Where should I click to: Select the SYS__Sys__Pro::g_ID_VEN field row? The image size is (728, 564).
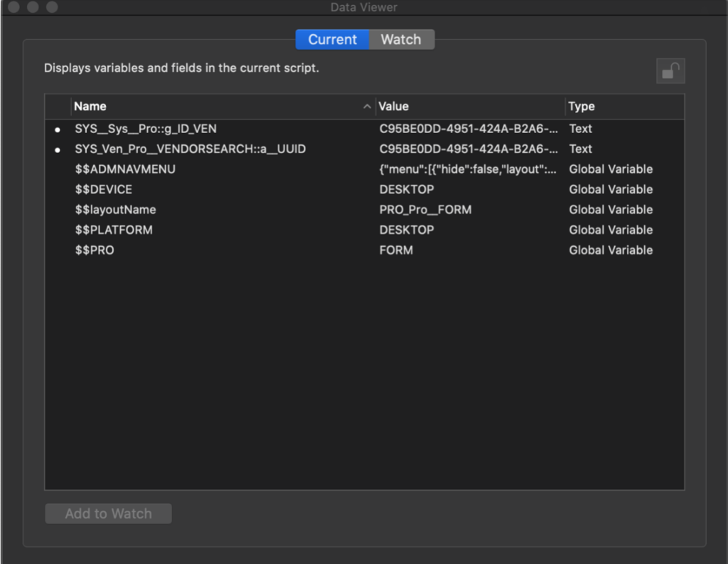[213, 129]
